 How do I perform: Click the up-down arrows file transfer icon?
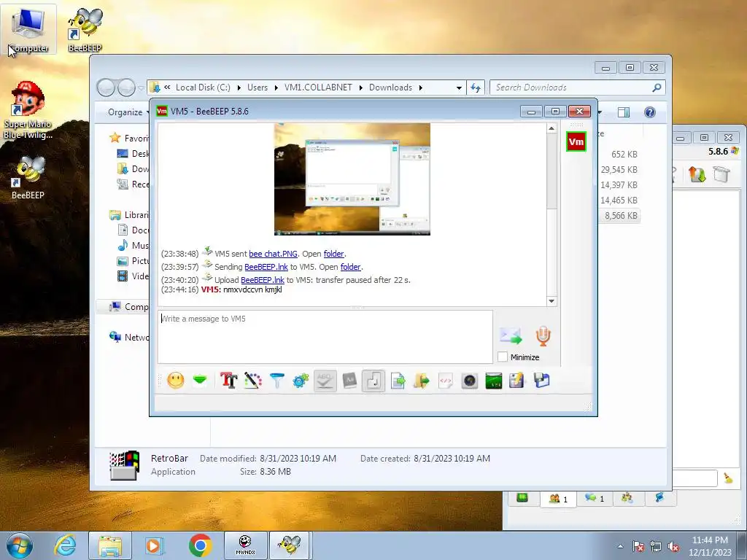tap(697, 174)
